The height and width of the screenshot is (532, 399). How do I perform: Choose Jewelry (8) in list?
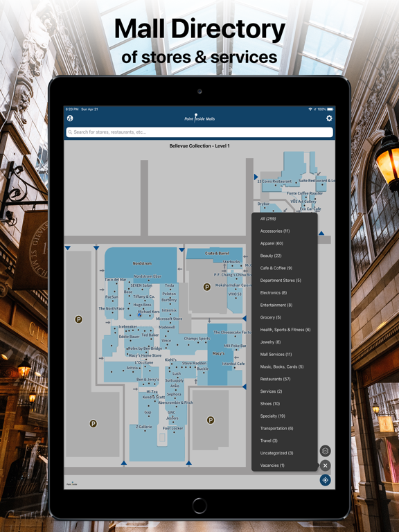(270, 342)
